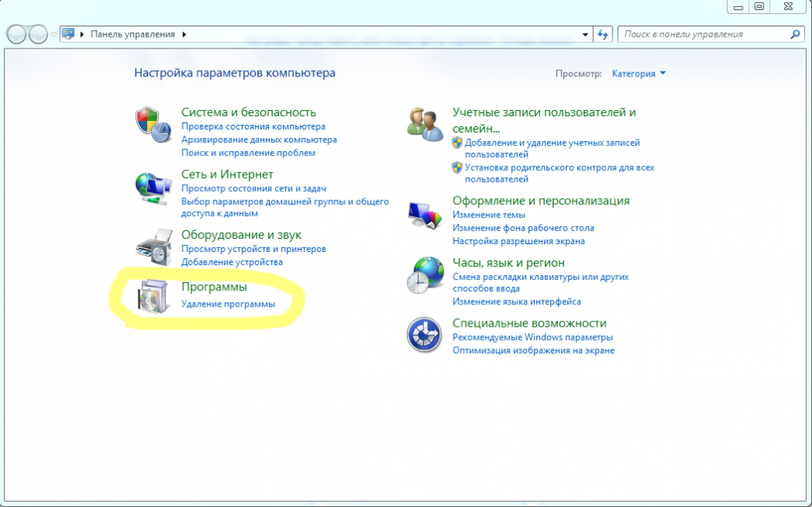Open 'Добавление и удаление учетных записей' link

point(552,148)
